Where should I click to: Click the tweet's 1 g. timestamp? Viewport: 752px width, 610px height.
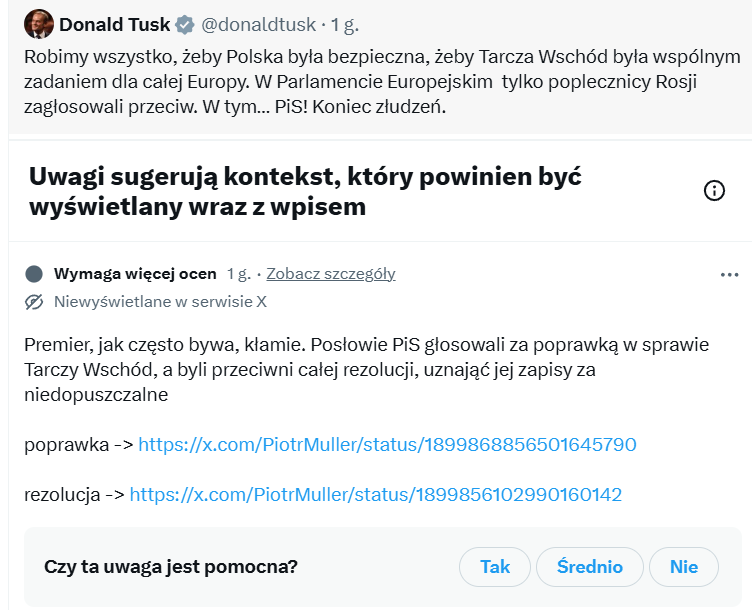click(x=345, y=24)
